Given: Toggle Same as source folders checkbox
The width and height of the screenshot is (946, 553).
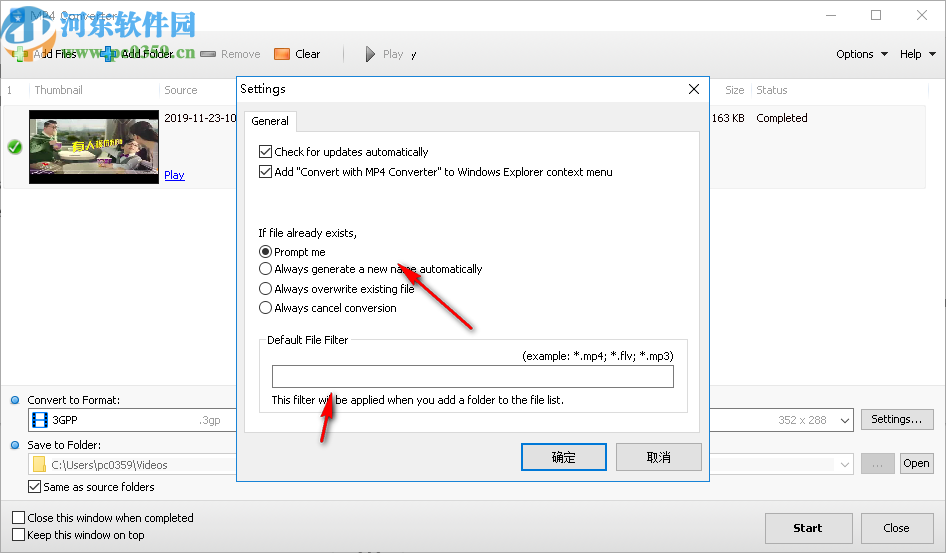Looking at the screenshot, I should click(x=34, y=487).
